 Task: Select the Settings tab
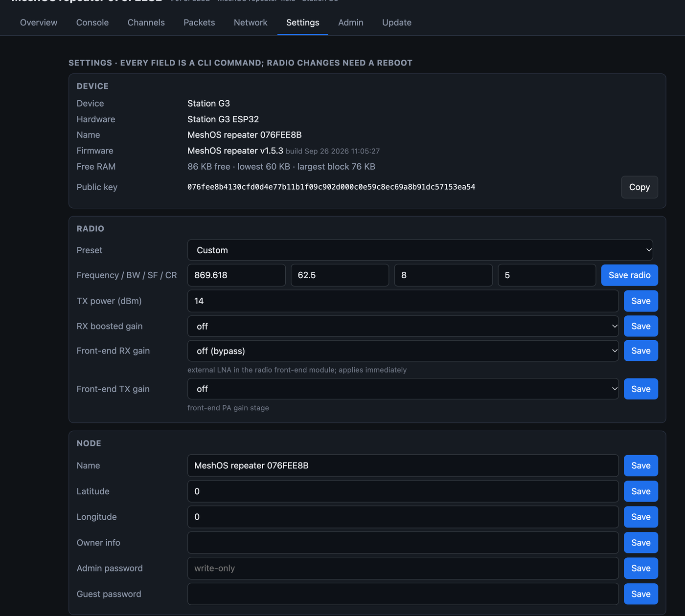[302, 22]
